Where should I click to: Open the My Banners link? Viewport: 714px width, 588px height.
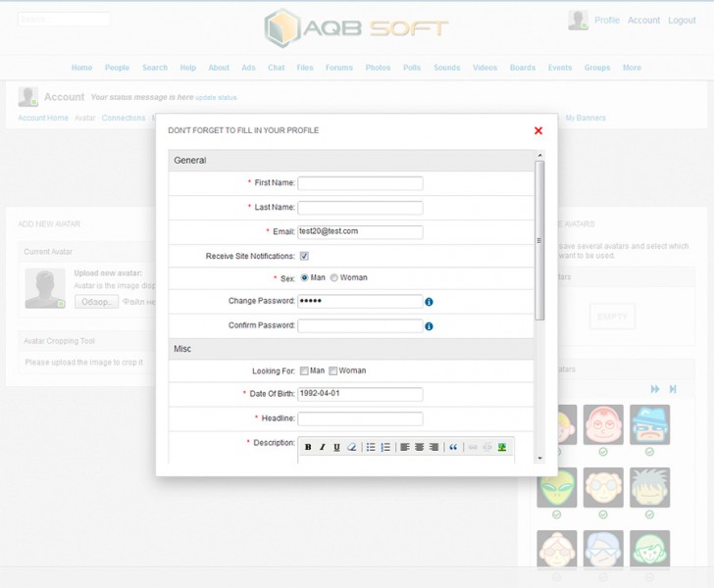coord(586,118)
